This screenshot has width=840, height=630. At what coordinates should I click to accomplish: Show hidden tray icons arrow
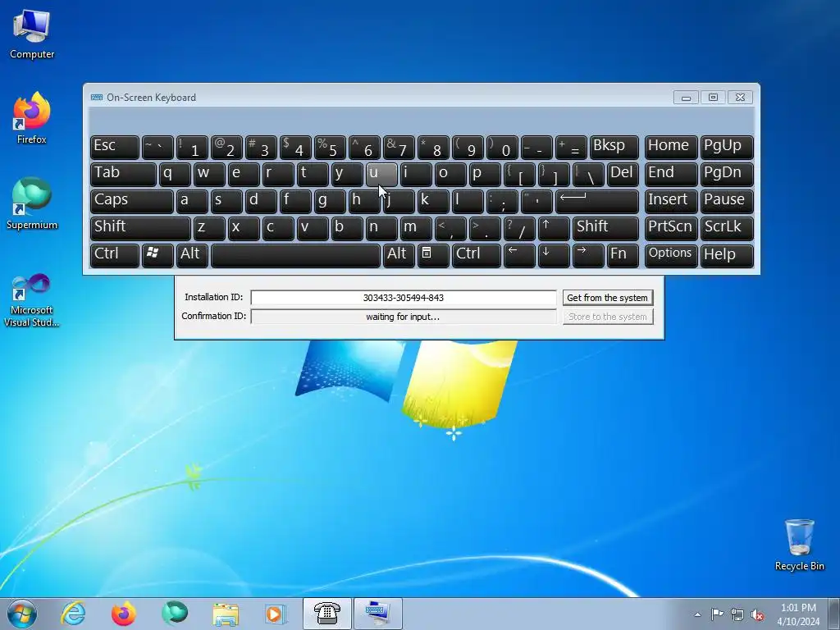pos(697,614)
